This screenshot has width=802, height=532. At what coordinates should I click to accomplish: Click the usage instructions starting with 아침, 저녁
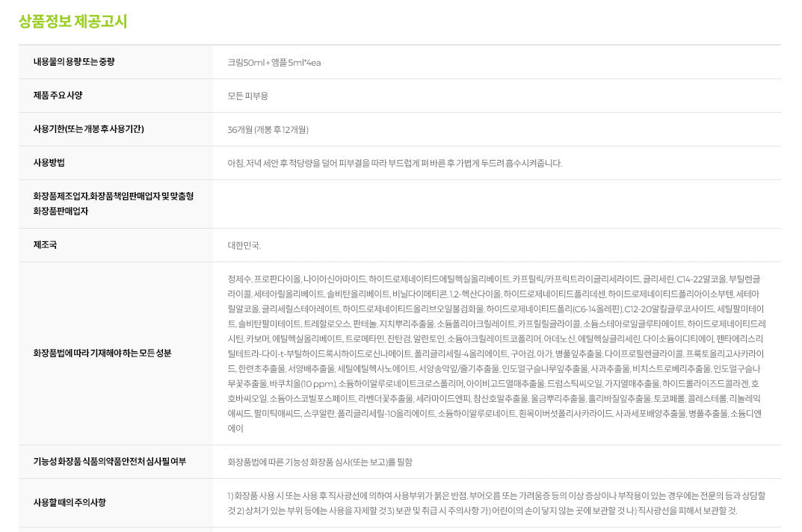click(x=394, y=163)
